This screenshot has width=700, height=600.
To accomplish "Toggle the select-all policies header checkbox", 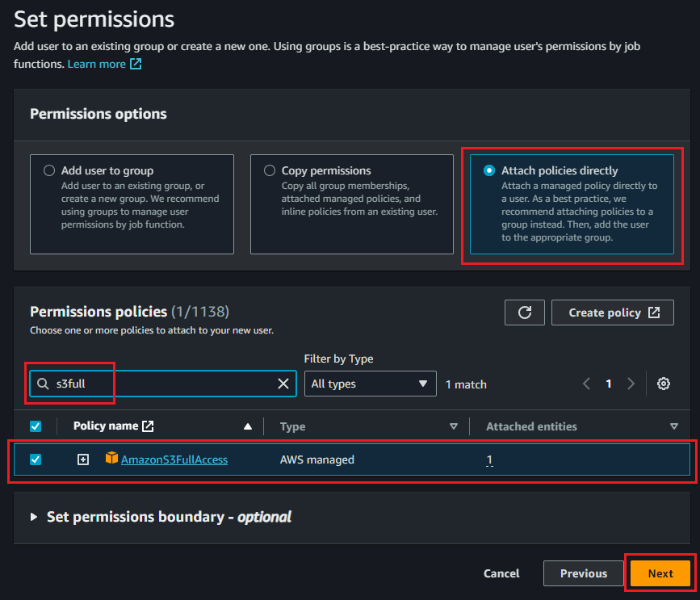I will (x=36, y=426).
